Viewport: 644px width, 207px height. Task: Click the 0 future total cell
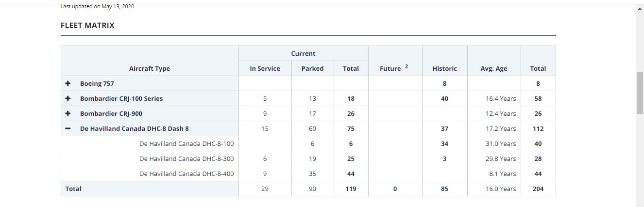pos(395,189)
